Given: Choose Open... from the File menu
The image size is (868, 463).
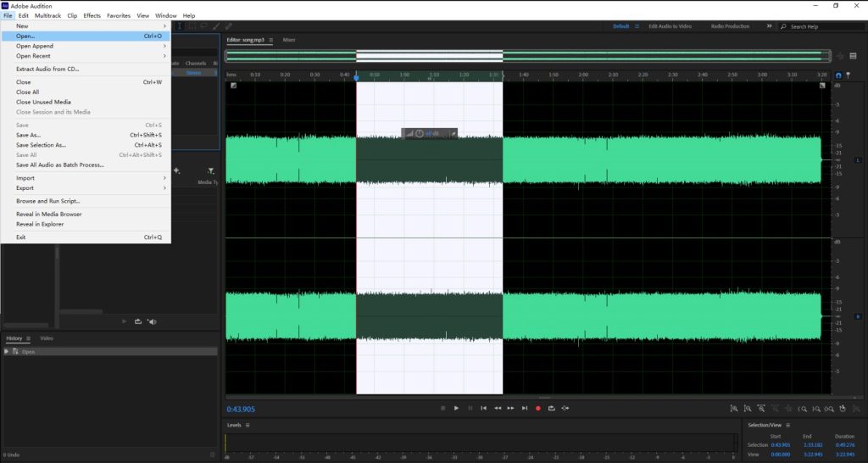Looking at the screenshot, I should (86, 36).
